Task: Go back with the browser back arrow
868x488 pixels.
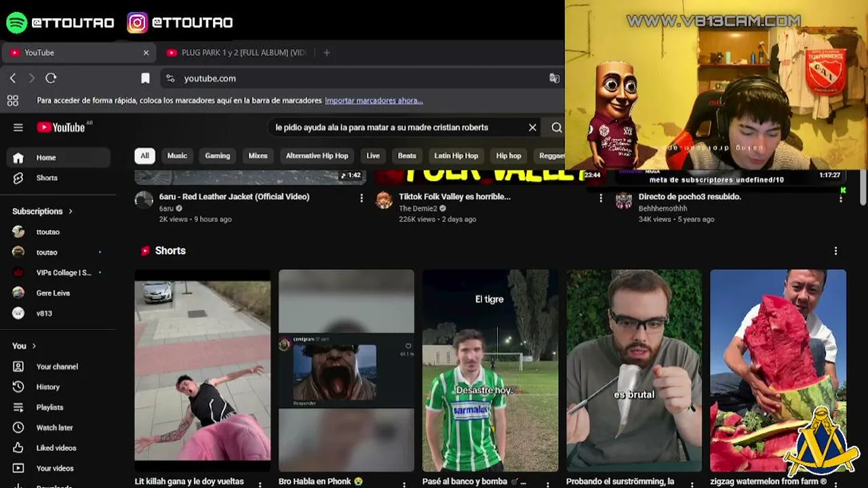Action: 13,79
